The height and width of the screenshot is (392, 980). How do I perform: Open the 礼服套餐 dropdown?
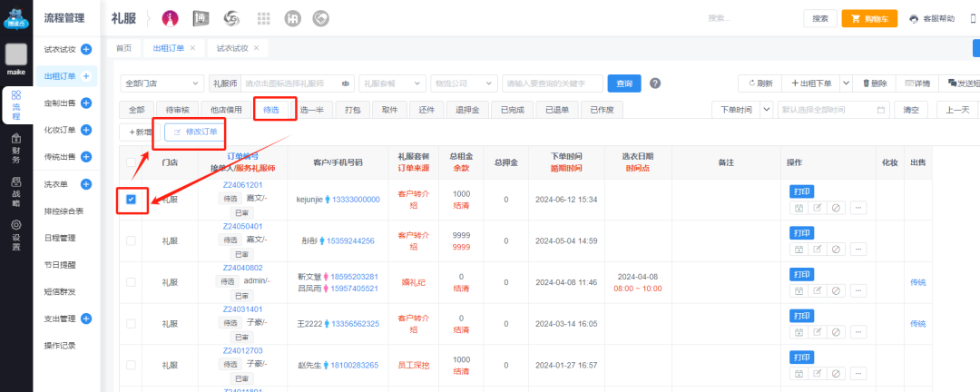coord(393,83)
